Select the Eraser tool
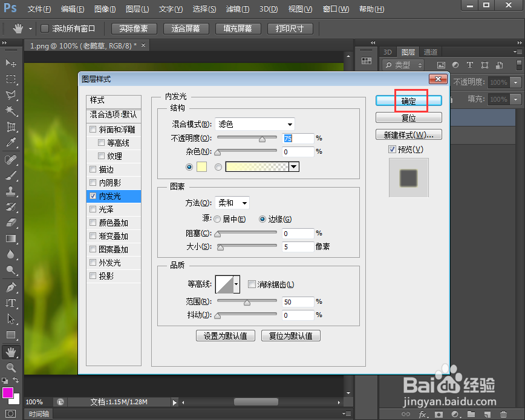This screenshot has width=525, height=420. [x=10, y=223]
